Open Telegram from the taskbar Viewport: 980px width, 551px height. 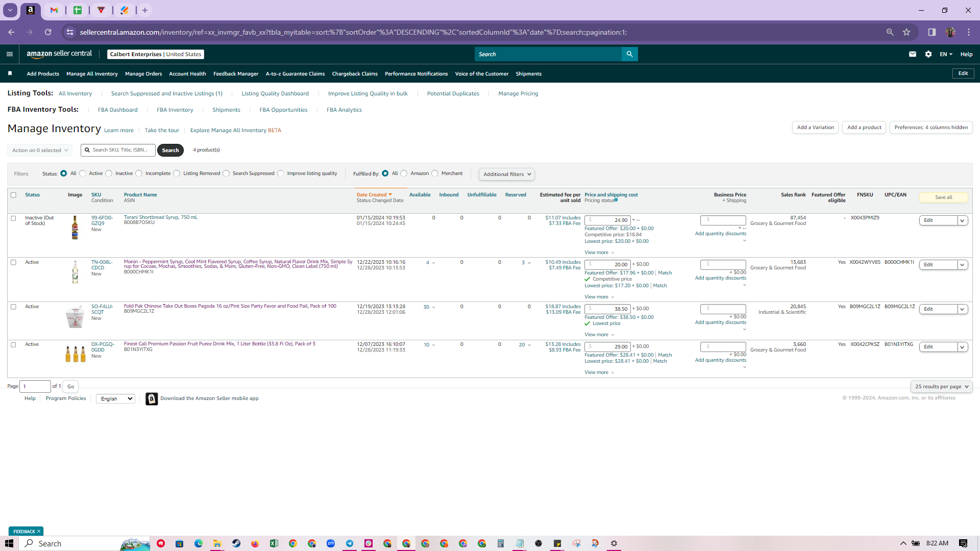point(350,543)
